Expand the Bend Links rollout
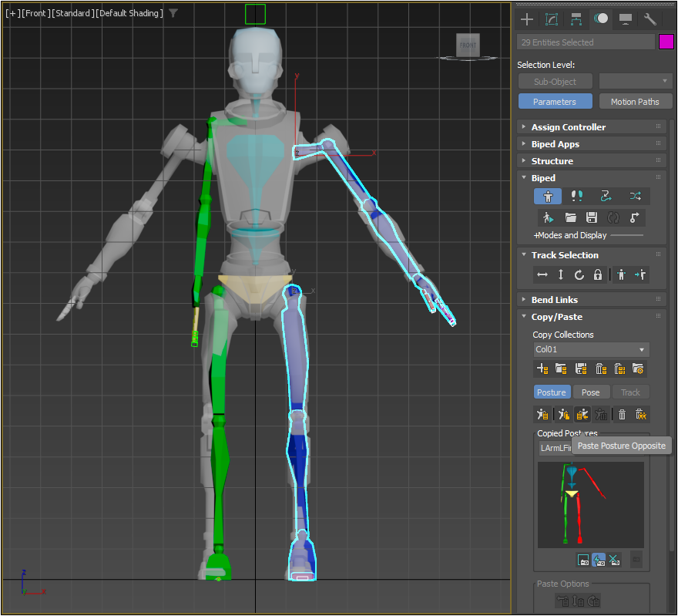This screenshot has height=616, width=678. 554,300
